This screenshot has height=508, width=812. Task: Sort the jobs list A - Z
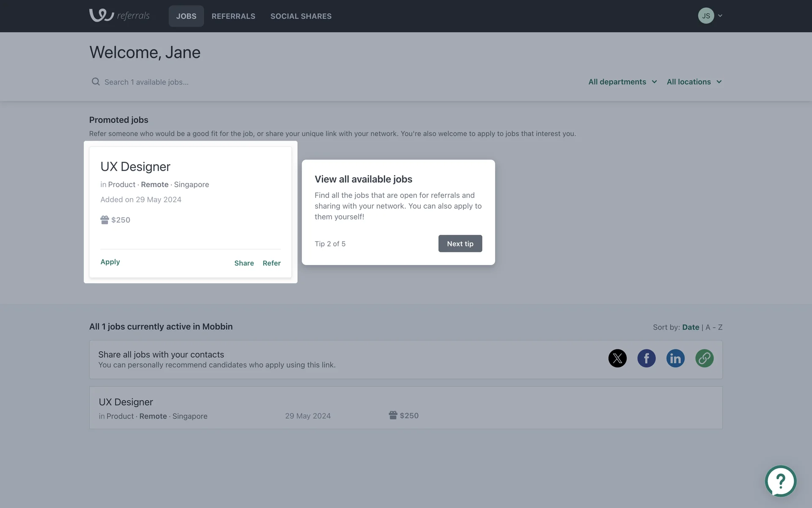click(714, 327)
